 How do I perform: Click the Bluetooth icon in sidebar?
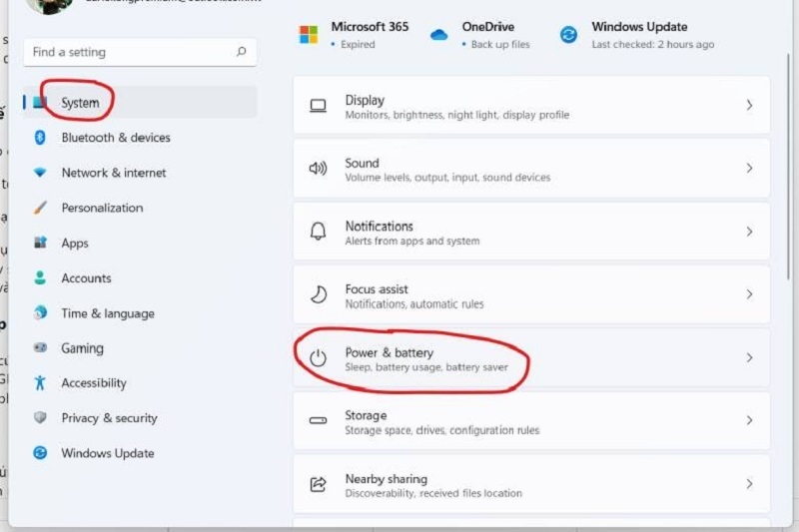40,138
